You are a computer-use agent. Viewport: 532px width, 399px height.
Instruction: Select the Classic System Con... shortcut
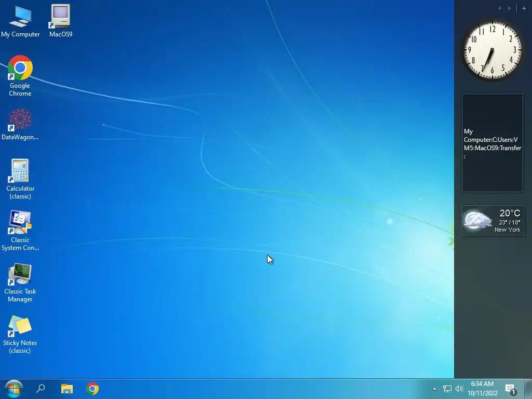point(20,231)
